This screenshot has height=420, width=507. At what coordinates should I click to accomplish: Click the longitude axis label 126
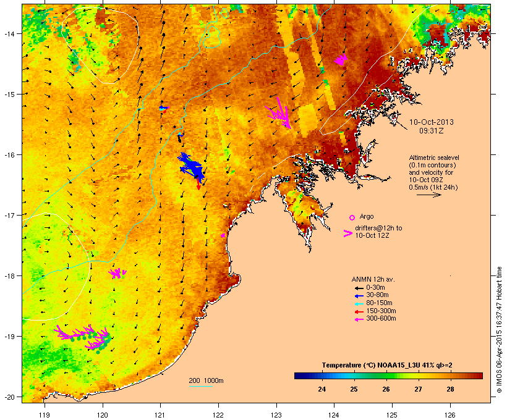450,415
